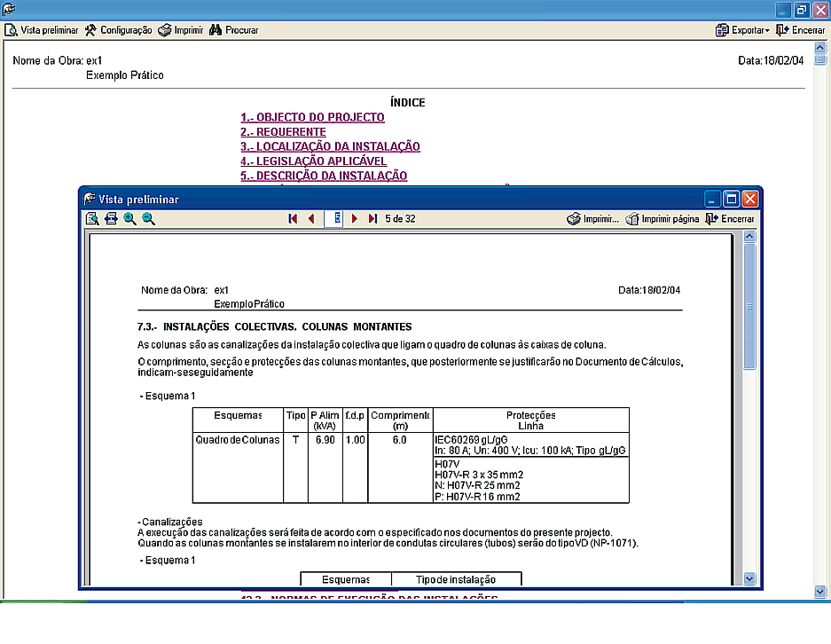Click Procurar with the binoculars icon
831x644 pixels.
click(234, 30)
